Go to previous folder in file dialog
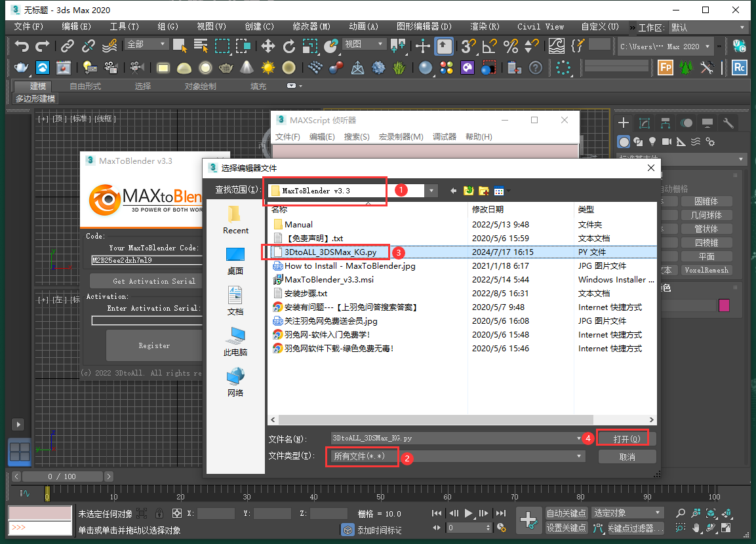 (x=453, y=191)
